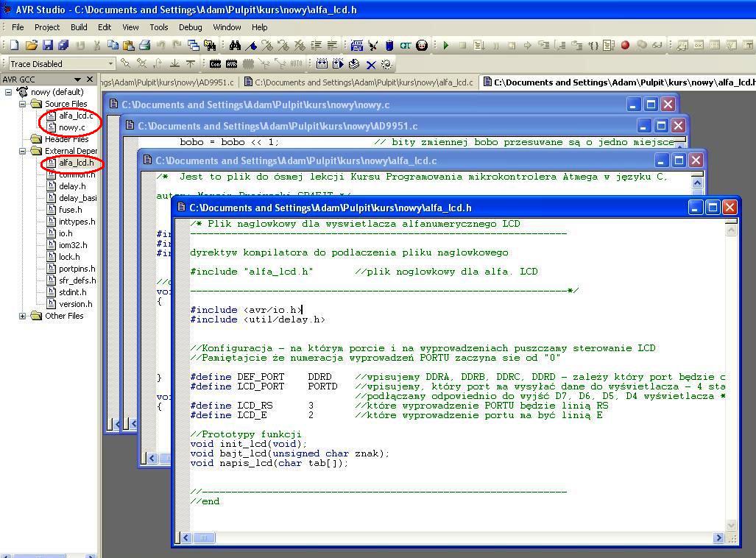The width and height of the screenshot is (756, 558).
Task: Open the AVR GCC panel dropdown arrow
Action: [77, 80]
